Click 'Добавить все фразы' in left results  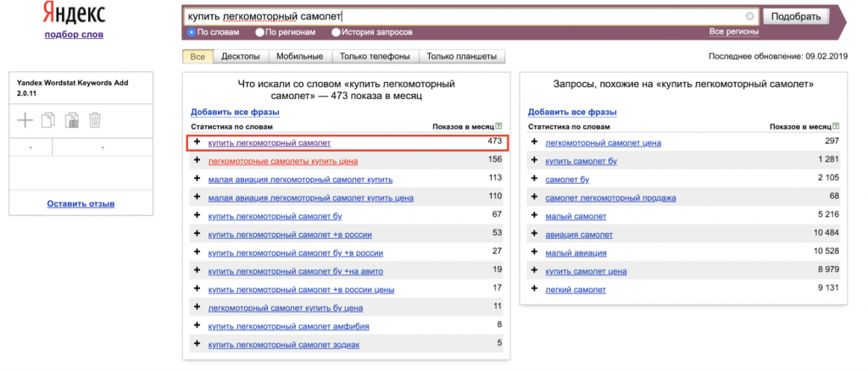pos(236,113)
